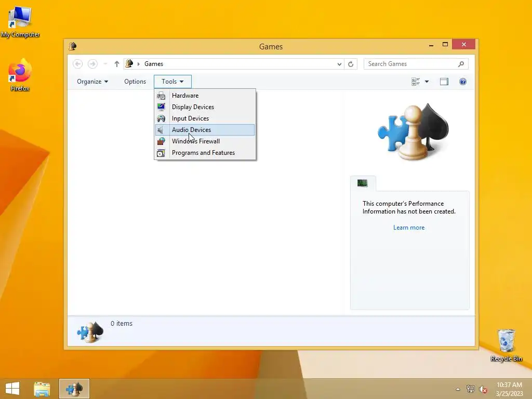Click the '0 items' status text

tap(122, 324)
